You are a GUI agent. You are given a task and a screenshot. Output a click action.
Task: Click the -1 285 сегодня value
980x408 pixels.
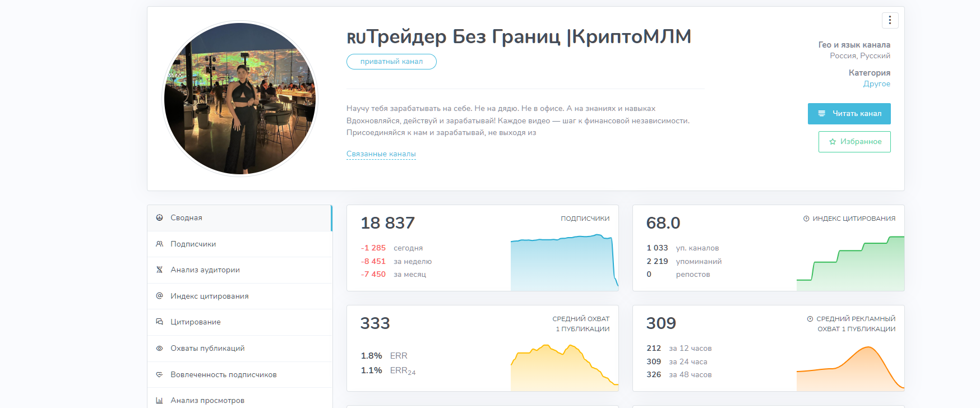373,248
